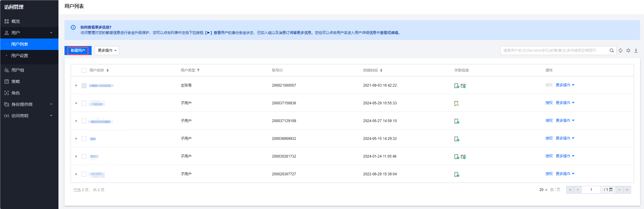The image size is (644, 209).
Task: Check the row for account 200035281732
Action: tap(84, 156)
